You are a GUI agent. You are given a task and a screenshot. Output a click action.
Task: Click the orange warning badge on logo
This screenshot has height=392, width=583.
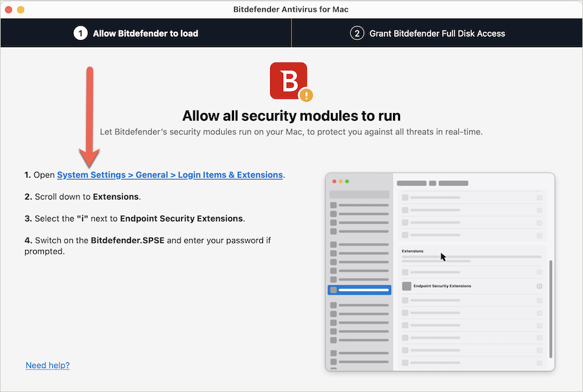tap(306, 95)
